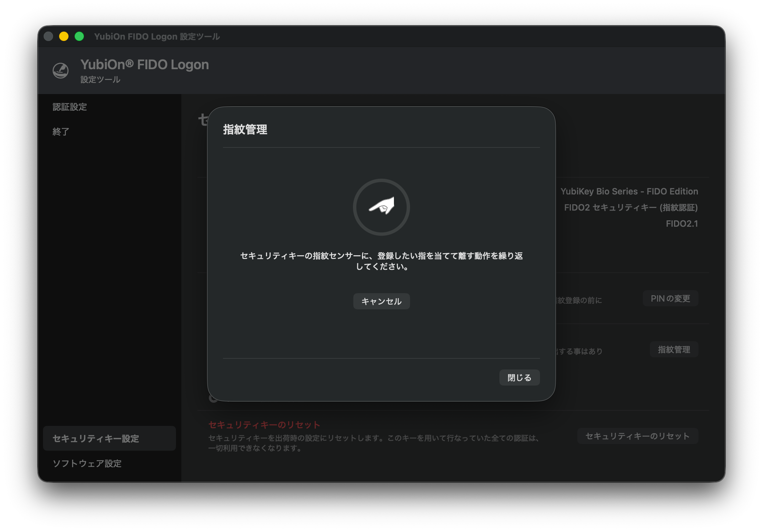
Task: Click the YubiOn logo icon in header
Action: tap(60, 71)
